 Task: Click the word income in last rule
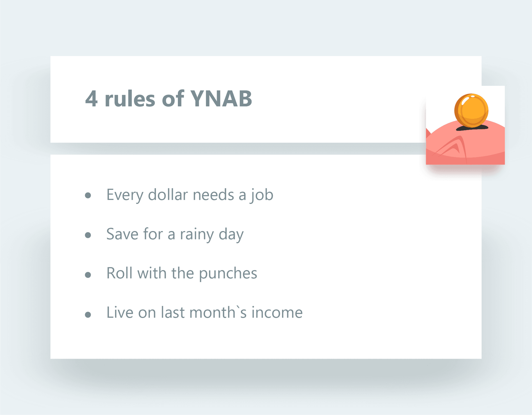point(277,312)
